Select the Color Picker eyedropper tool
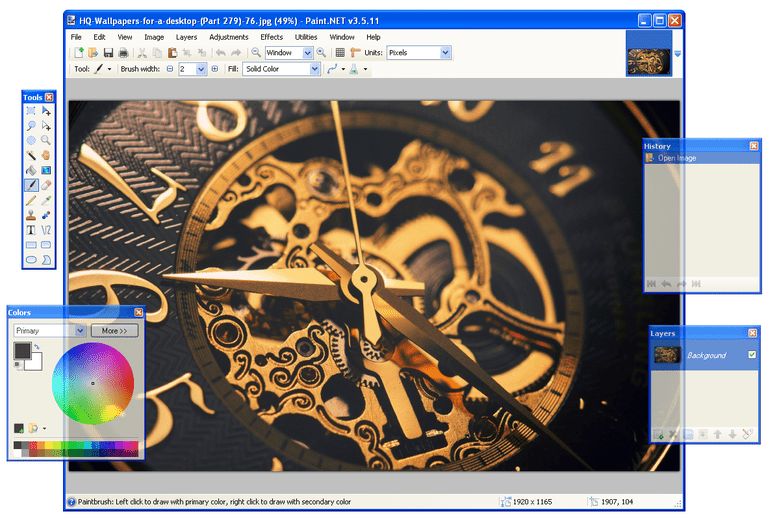The image size is (768, 518). tap(46, 200)
